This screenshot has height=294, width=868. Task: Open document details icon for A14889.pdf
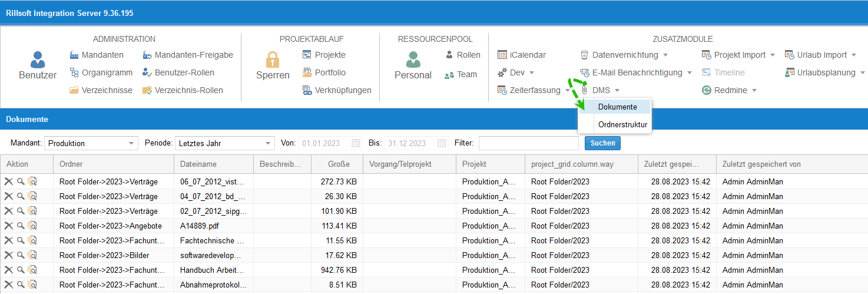[x=32, y=226]
